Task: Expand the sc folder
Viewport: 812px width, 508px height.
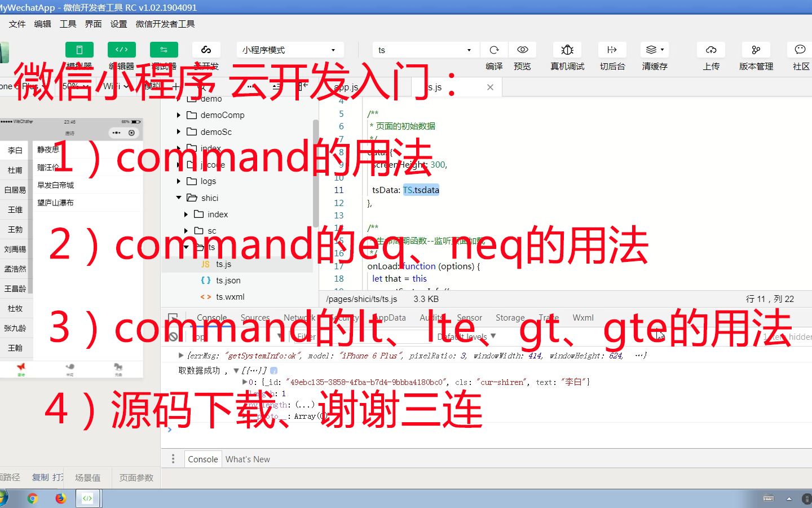Action: point(186,231)
